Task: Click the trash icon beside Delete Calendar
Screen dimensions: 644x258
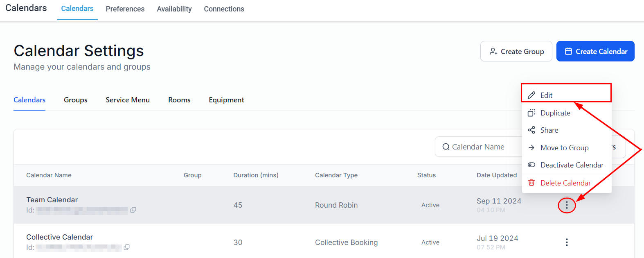Action: 531,183
